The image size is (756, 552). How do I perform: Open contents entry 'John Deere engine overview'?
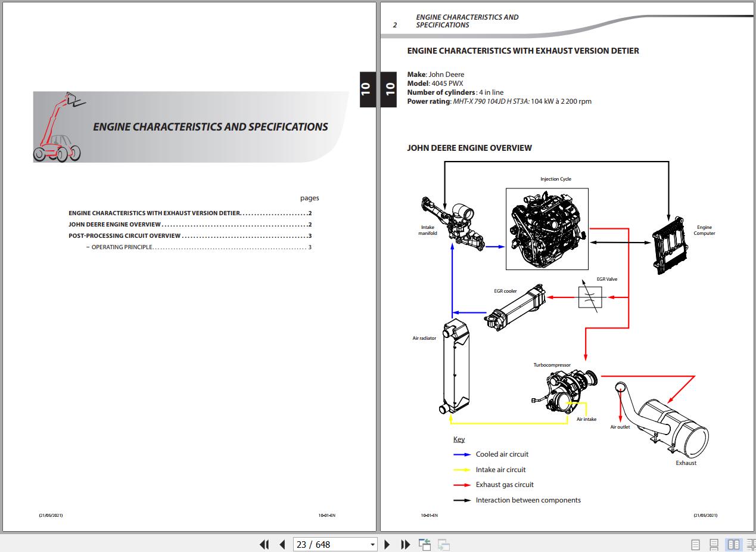coord(190,225)
